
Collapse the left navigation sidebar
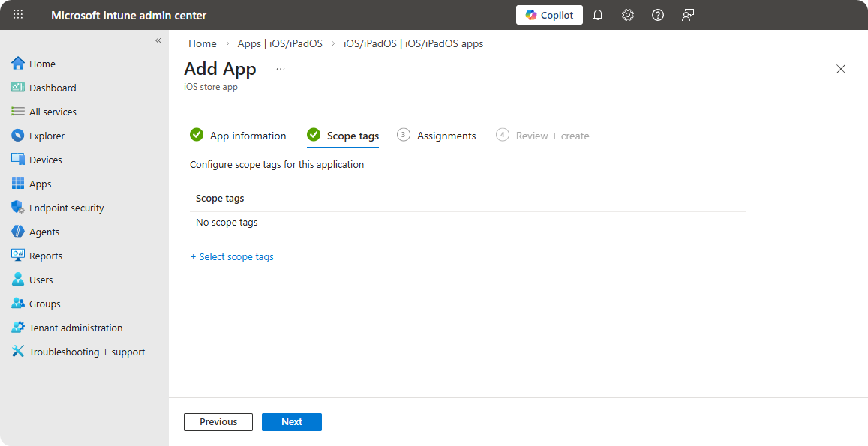pyautogui.click(x=158, y=40)
